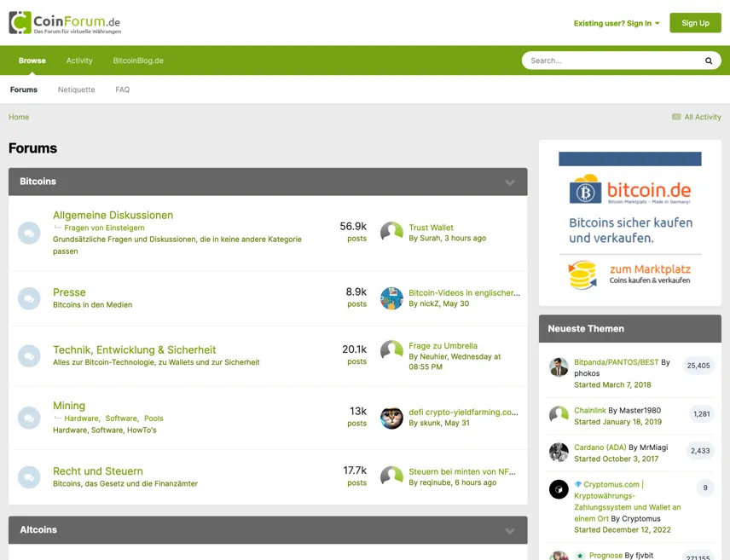Click Neuhier's avatar beside Frage zu Umbrella
Screen dimensions: 730x560
[391, 351]
